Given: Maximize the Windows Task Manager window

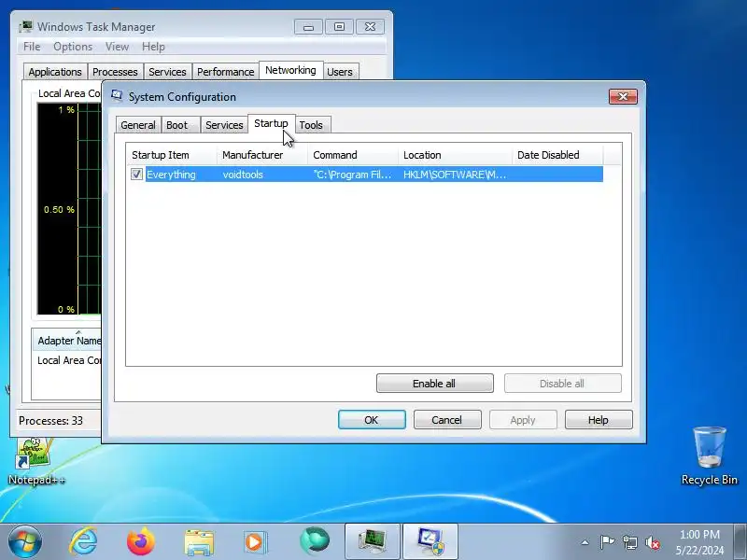Looking at the screenshot, I should [339, 27].
